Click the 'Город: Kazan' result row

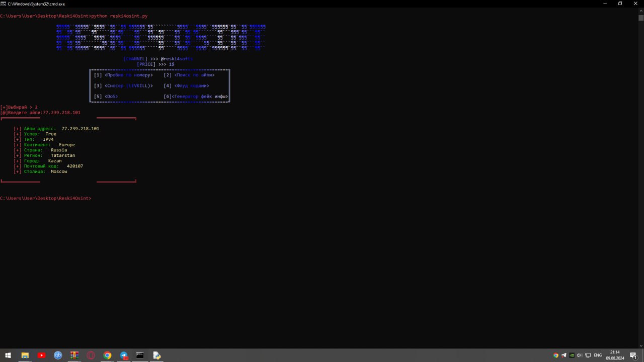click(38, 161)
